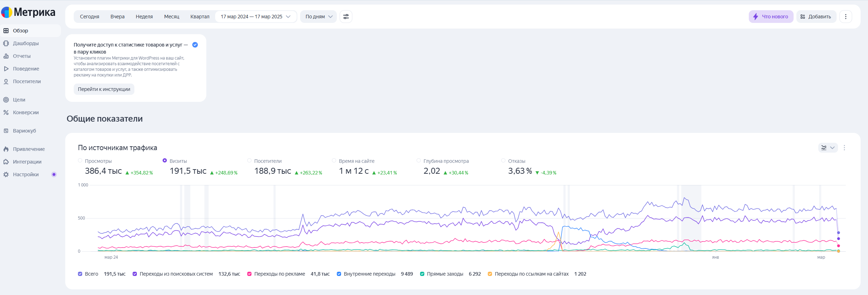
Task: Open Настройки gear in sidebar
Action: tap(6, 174)
